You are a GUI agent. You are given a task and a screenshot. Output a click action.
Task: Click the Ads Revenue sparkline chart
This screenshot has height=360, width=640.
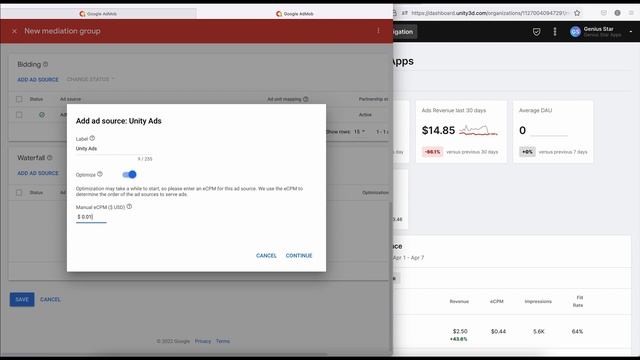[478, 131]
